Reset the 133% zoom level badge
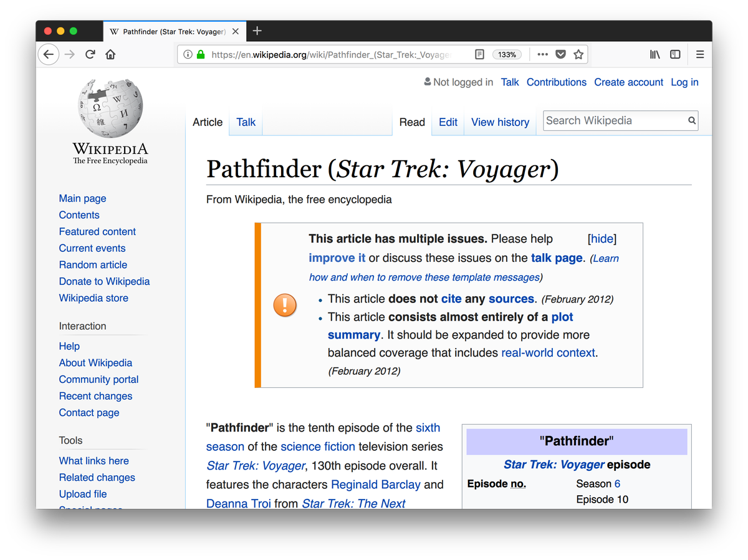Screen dimensions: 748x560 tap(507, 54)
